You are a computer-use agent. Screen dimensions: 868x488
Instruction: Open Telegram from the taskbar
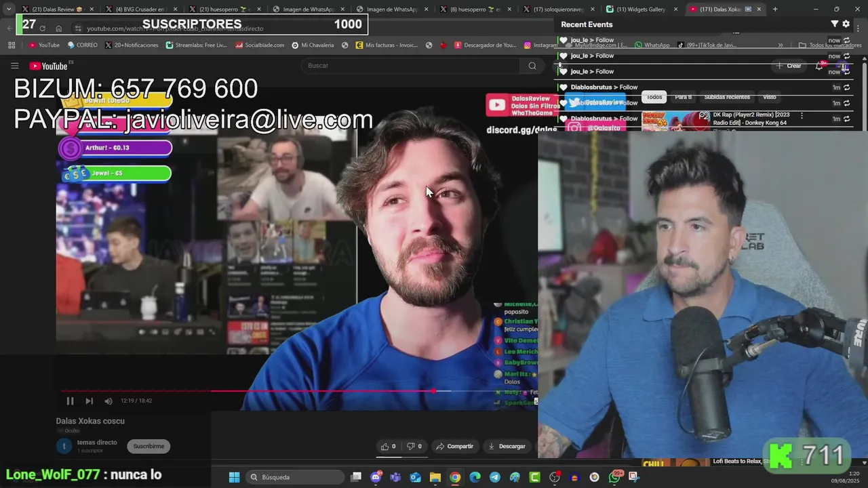click(494, 477)
